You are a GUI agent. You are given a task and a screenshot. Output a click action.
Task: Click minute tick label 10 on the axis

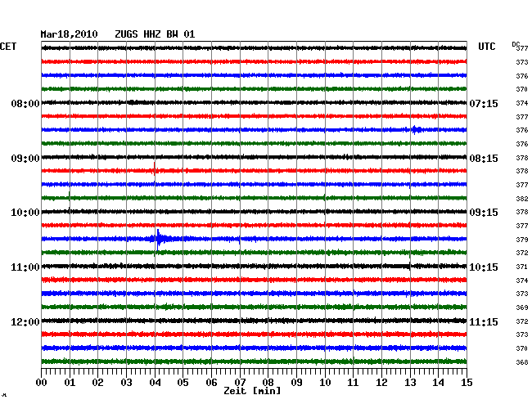pos(325,383)
